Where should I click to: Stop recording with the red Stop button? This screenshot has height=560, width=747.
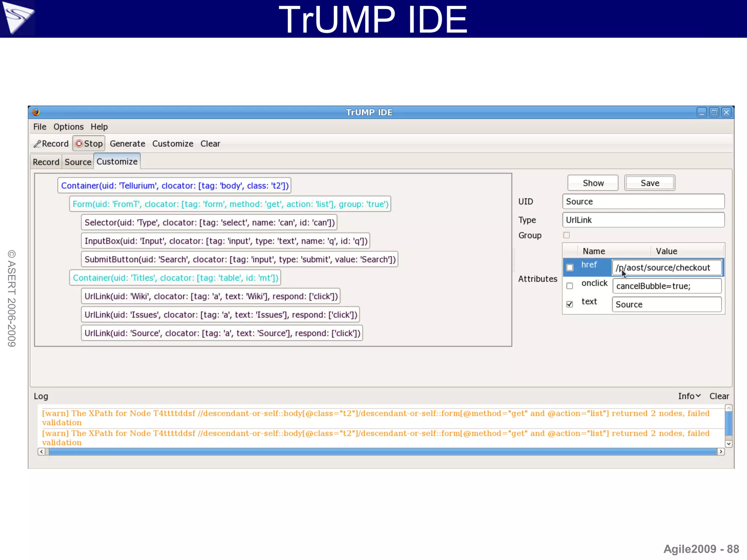[x=89, y=144]
